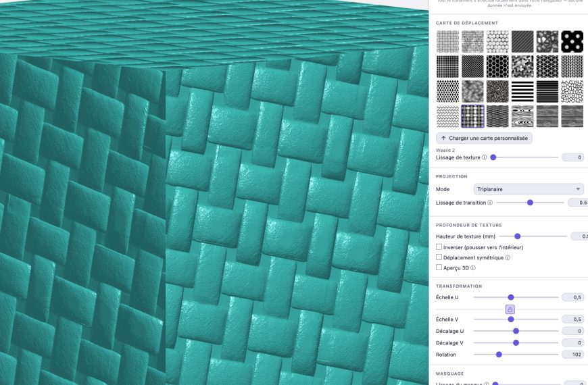Image resolution: width=588 pixels, height=385 pixels.
Task: Pick the swirling wood grain texture
Action: [522, 116]
